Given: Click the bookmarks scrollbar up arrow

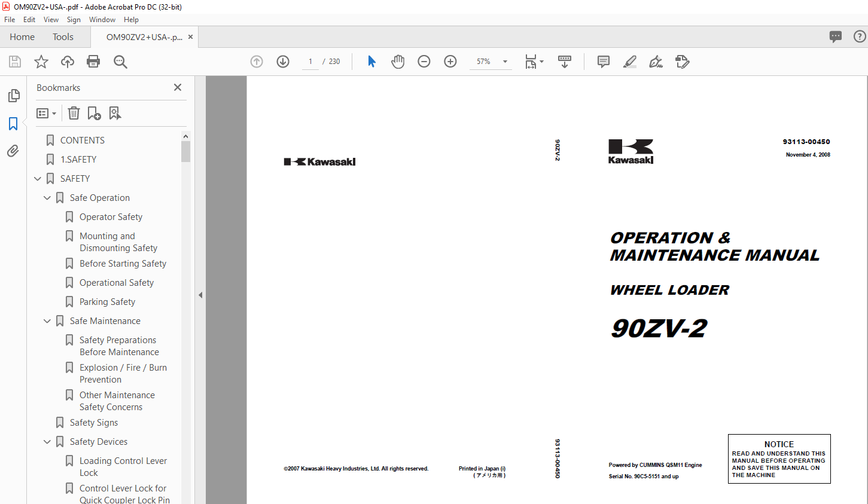Looking at the screenshot, I should point(185,136).
